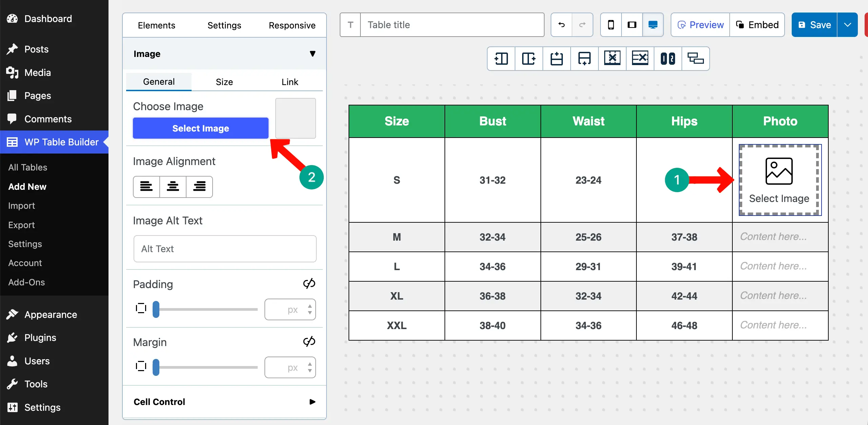Set image alignment to center

coord(173,187)
